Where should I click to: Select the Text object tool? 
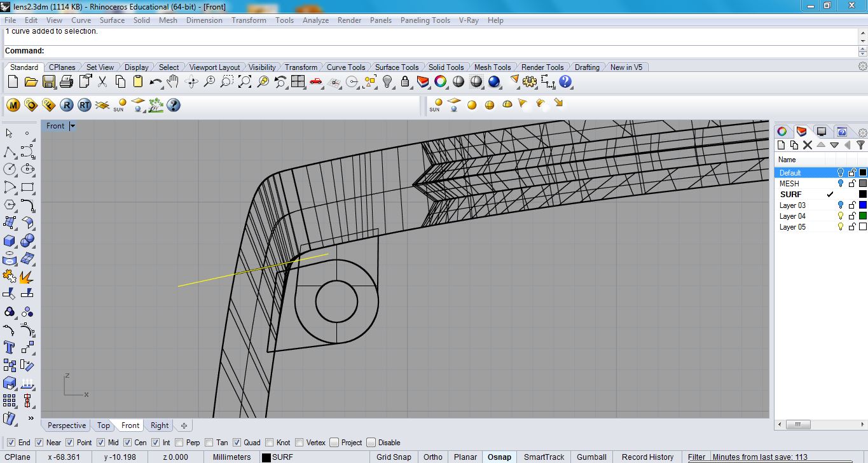10,347
